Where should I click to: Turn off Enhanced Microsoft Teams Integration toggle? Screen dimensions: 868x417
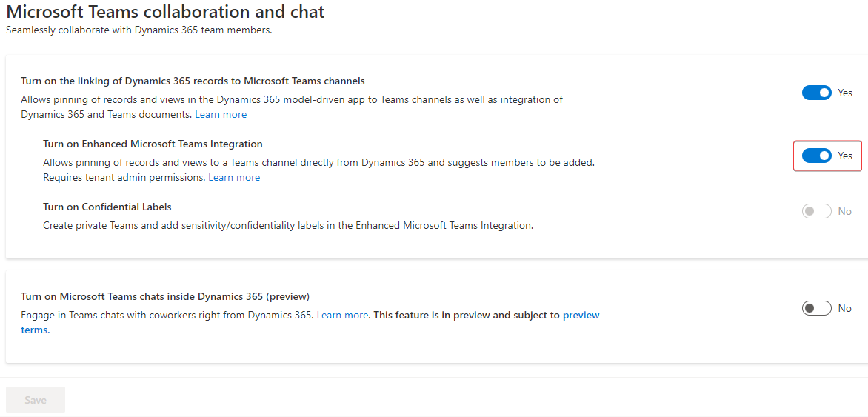[816, 156]
